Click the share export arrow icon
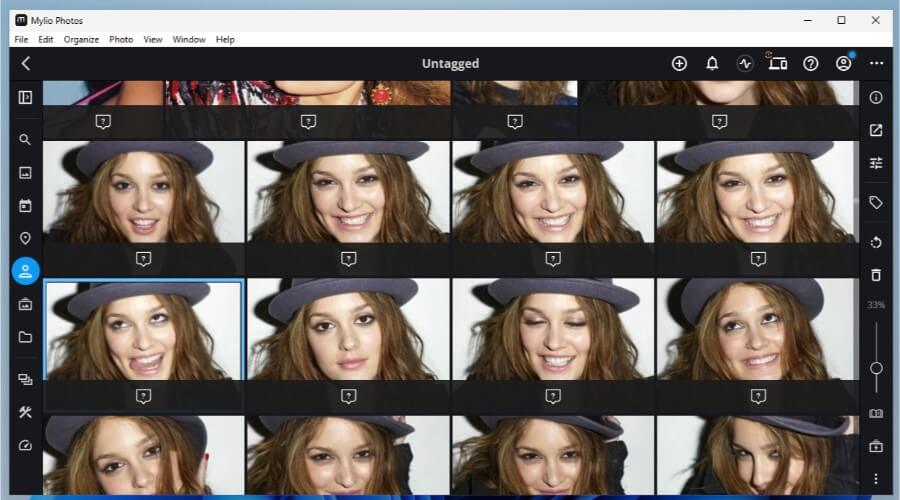The width and height of the screenshot is (900, 500). click(x=876, y=130)
